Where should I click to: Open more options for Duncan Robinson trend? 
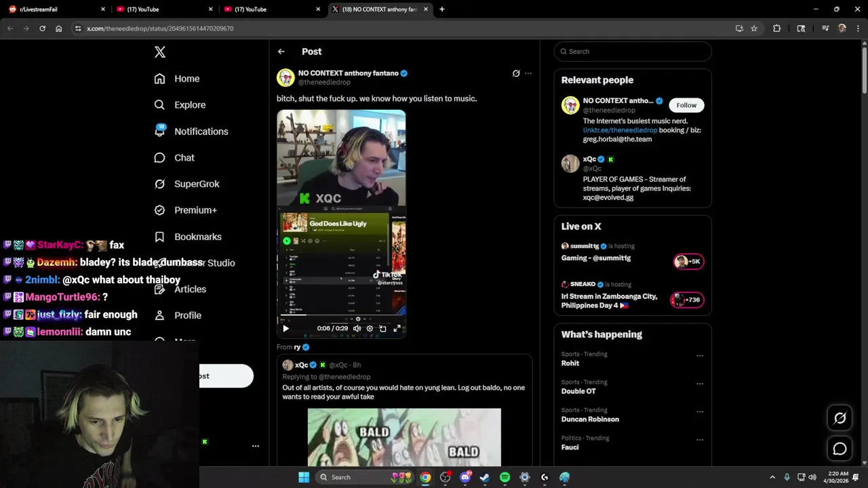coord(700,411)
